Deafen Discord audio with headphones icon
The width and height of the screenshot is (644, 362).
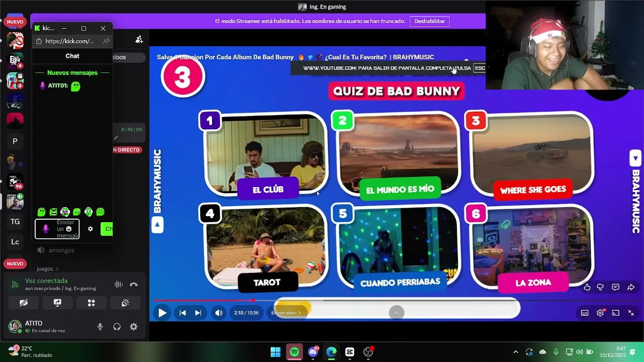click(117, 327)
